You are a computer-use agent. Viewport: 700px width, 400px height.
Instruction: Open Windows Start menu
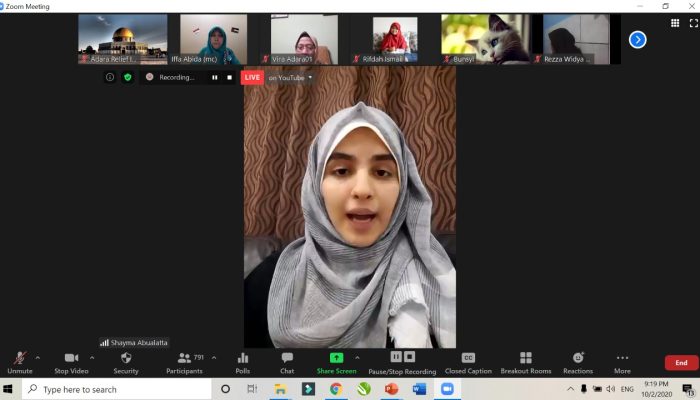(x=8, y=389)
